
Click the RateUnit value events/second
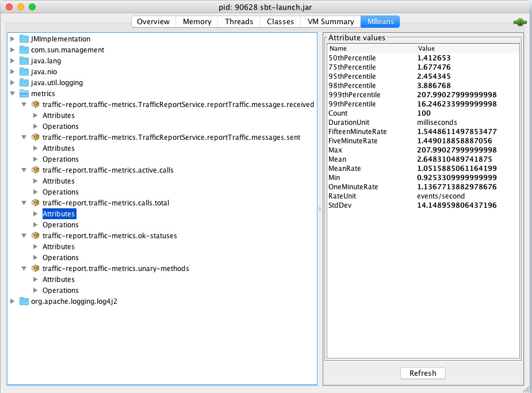tap(441, 196)
